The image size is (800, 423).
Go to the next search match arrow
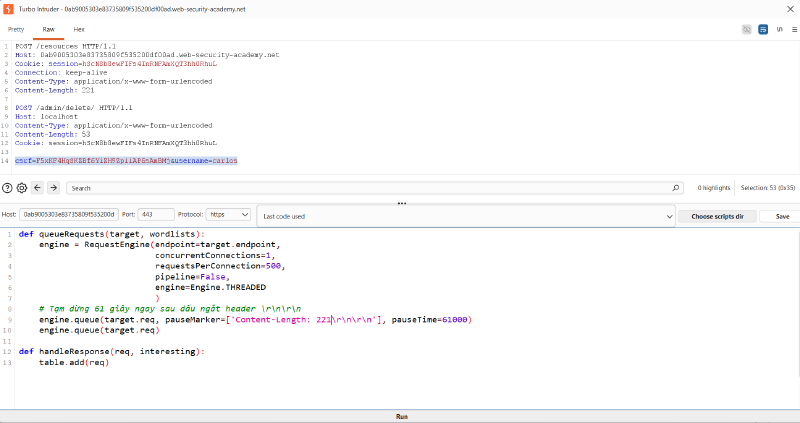[x=54, y=188]
